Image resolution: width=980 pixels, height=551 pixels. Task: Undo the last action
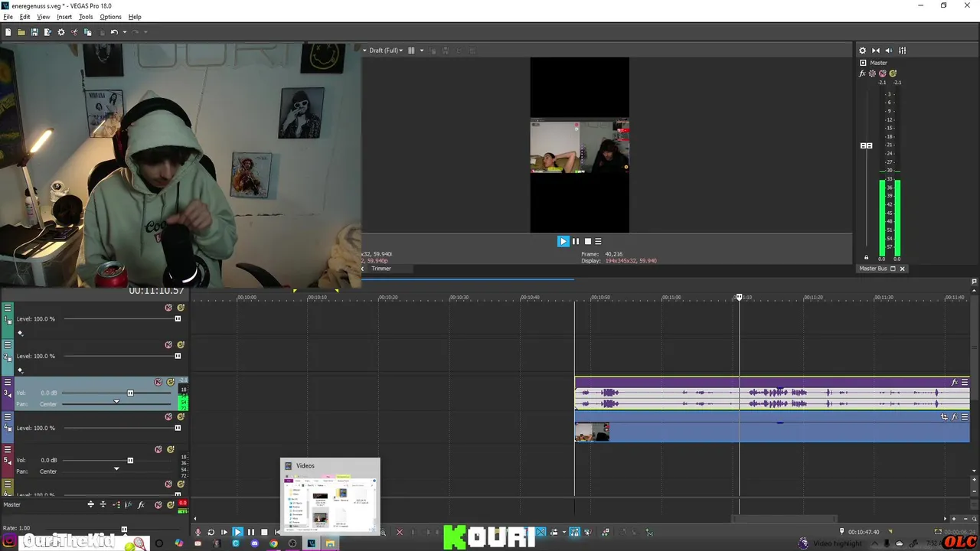point(113,32)
